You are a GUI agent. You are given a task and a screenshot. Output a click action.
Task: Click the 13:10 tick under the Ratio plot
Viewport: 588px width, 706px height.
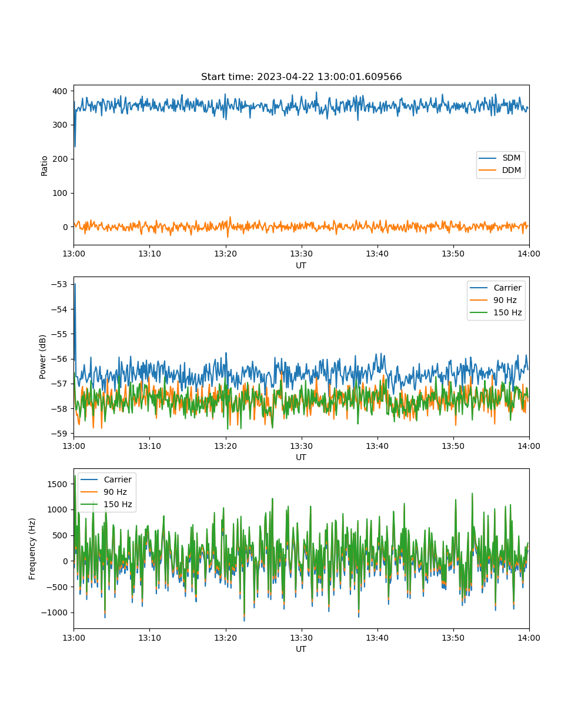coord(149,254)
